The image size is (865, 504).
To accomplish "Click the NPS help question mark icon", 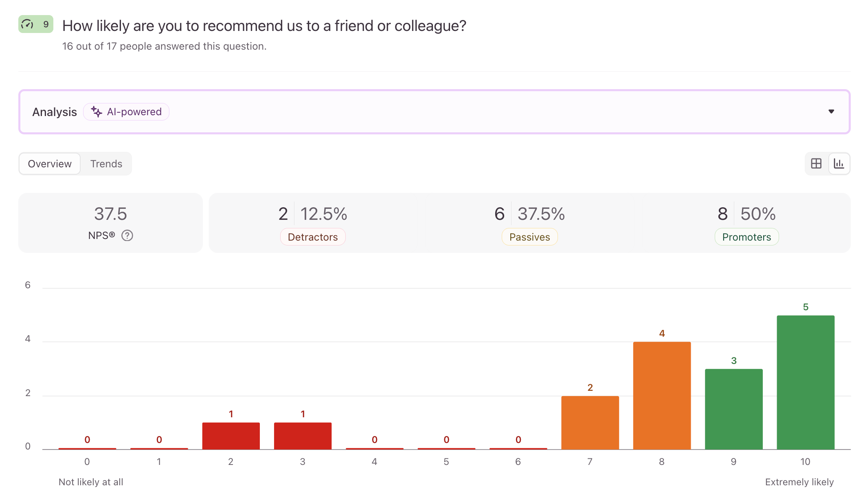I will pyautogui.click(x=127, y=236).
